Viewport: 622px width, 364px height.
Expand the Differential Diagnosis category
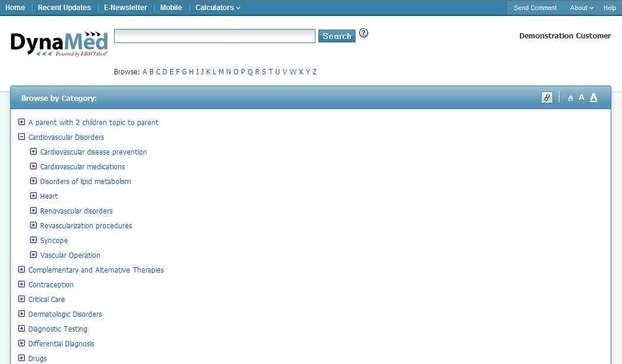click(22, 343)
